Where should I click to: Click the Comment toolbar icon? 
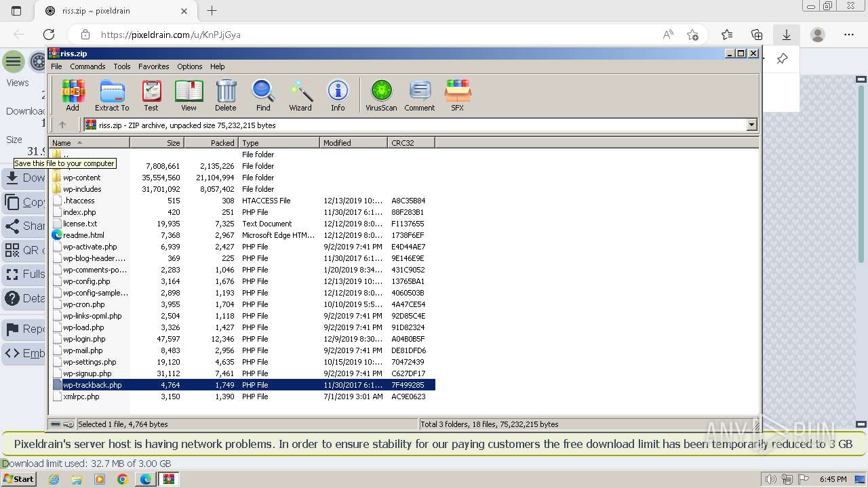click(420, 95)
